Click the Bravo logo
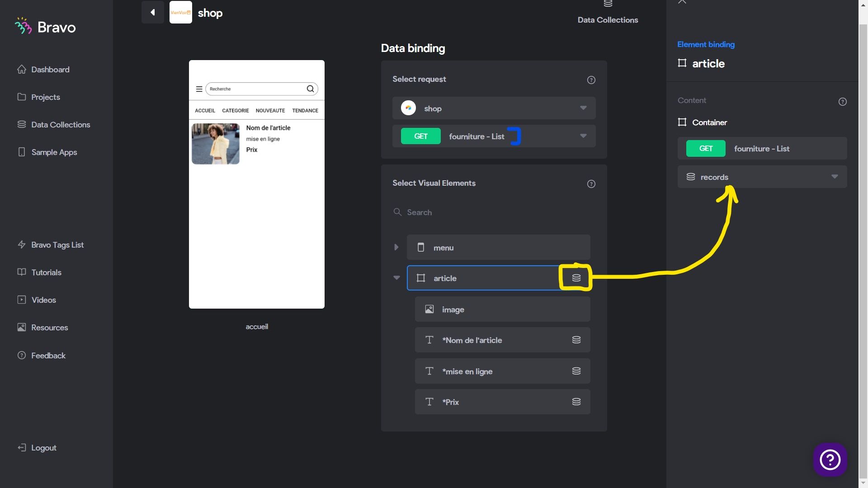The image size is (868, 488). coord(45,27)
